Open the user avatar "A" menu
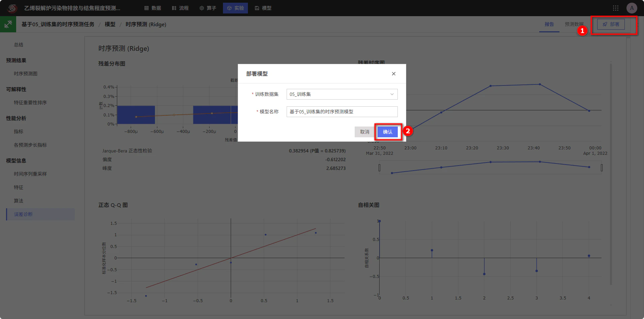 pos(632,8)
